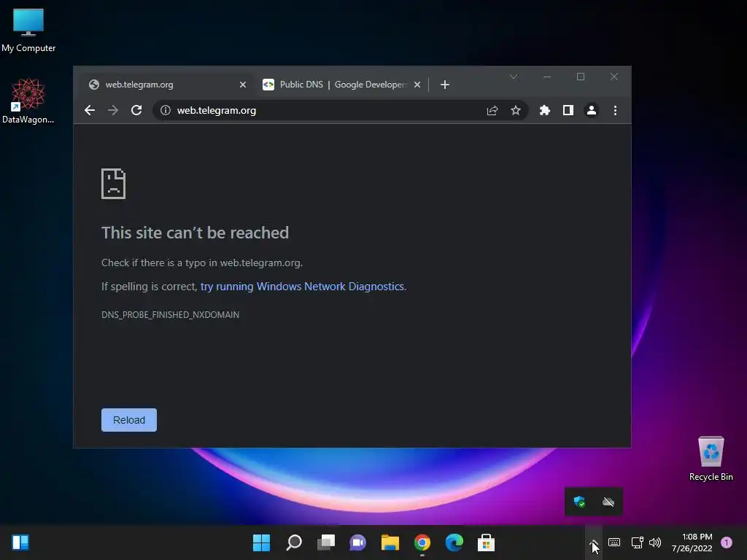Share this page icon in address bar
747x560 pixels.
point(492,111)
